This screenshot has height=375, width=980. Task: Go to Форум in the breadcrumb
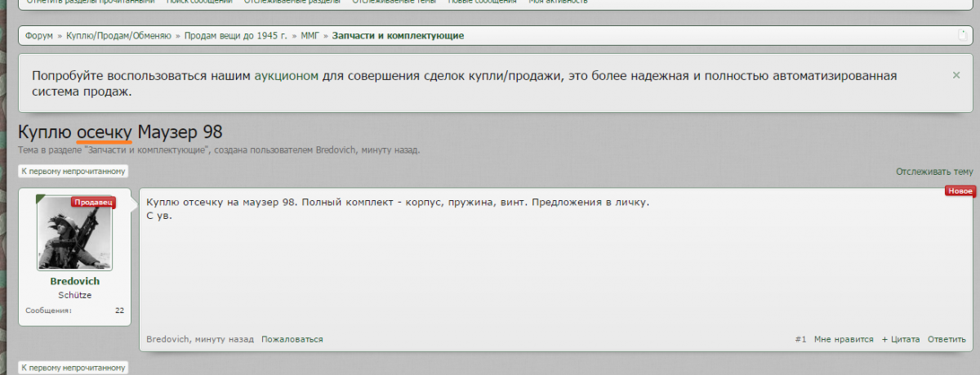[x=38, y=36]
